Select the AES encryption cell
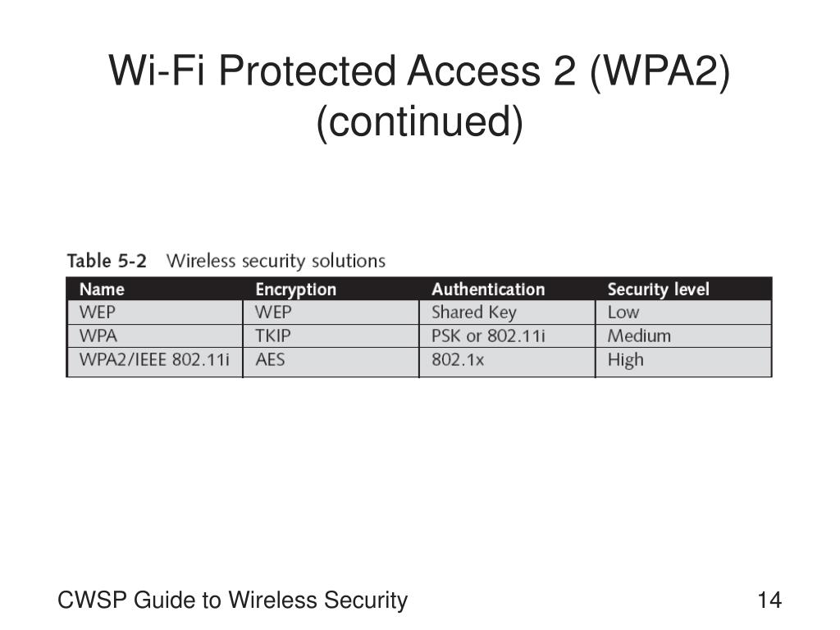The height and width of the screenshot is (630, 840). coord(331,362)
